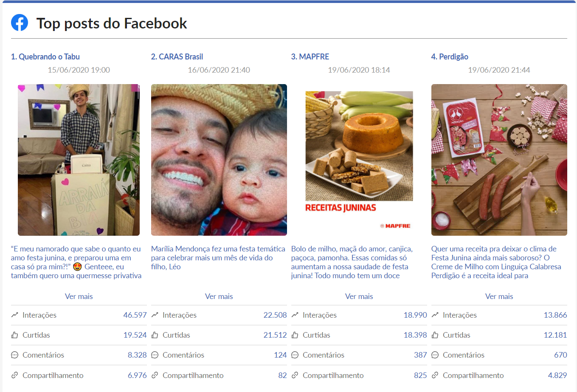Expand 'Ver mais' under CARAS Brasil post

click(219, 296)
